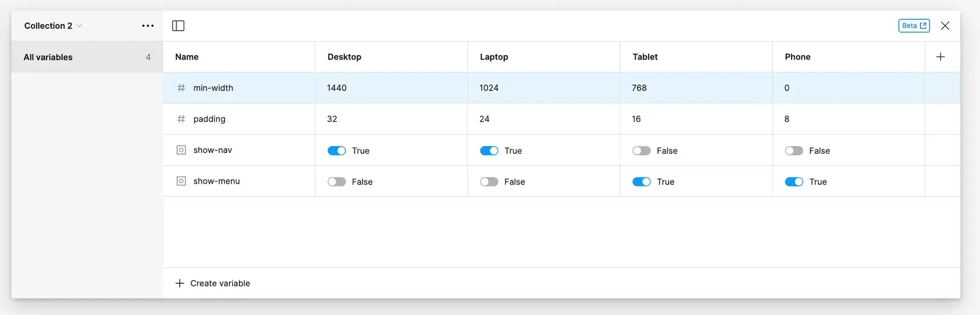Select the min-width variable name
The height and width of the screenshot is (315, 980).
(213, 88)
